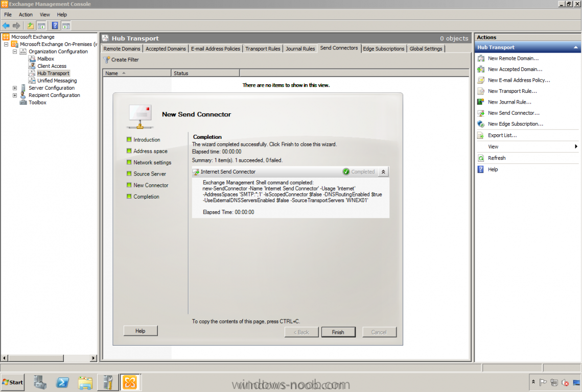The width and height of the screenshot is (582, 392).
Task: Click the volume speaker tray icon
Action: [x=565, y=382]
